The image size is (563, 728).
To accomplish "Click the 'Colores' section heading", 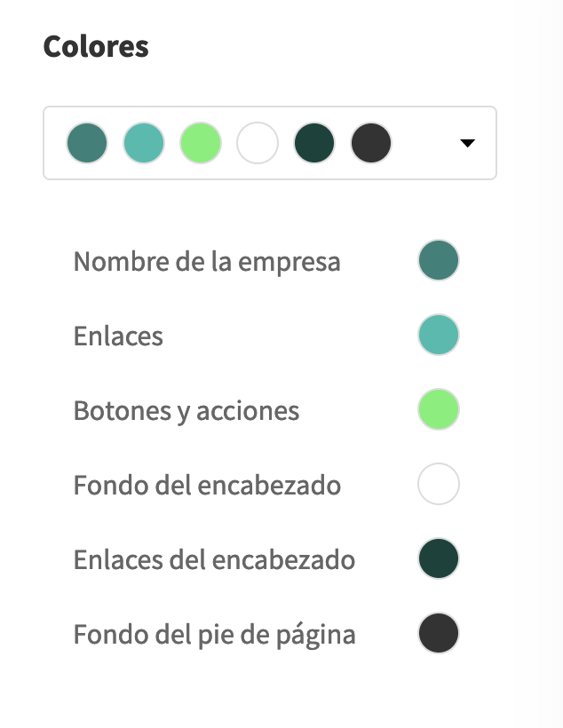I will click(x=96, y=46).
